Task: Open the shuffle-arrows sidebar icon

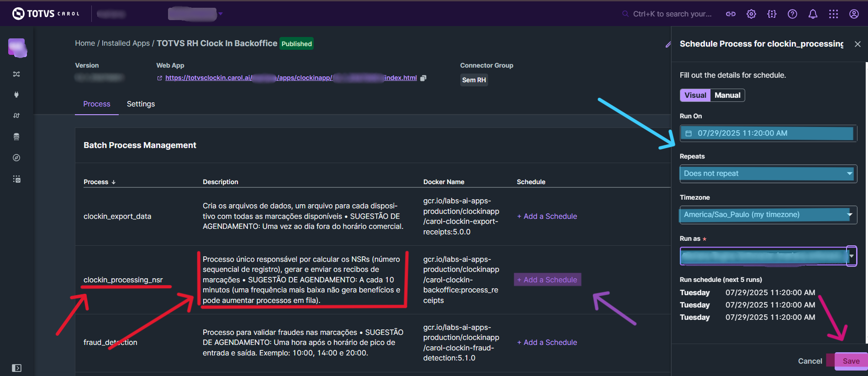Action: click(x=16, y=74)
